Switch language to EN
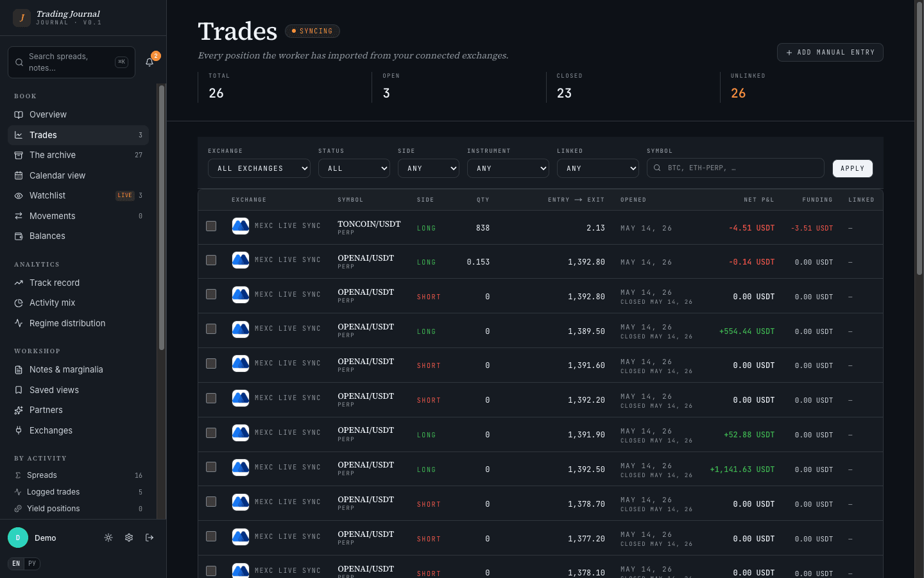Viewport: 924px width, 578px height. click(16, 564)
